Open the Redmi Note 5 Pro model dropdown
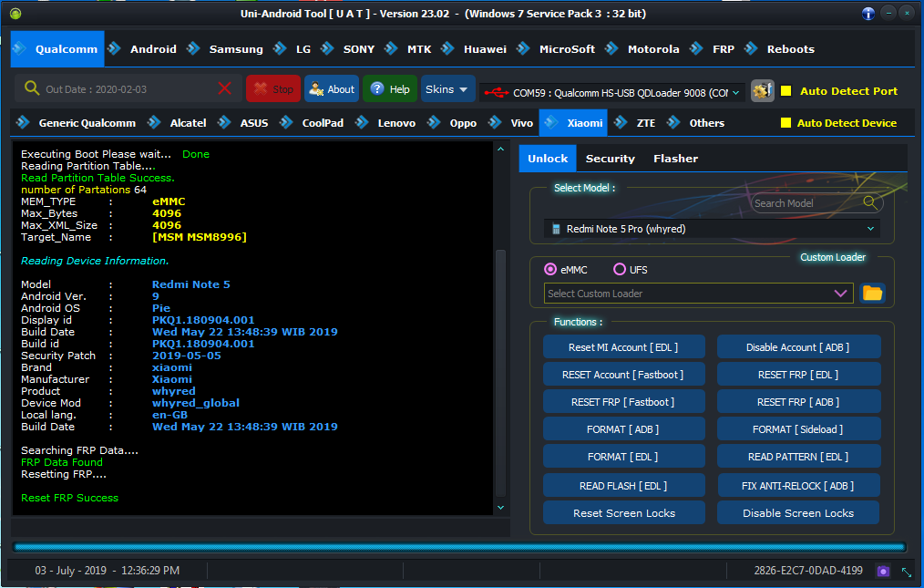Screen dimensions: 924x588 pos(712,229)
